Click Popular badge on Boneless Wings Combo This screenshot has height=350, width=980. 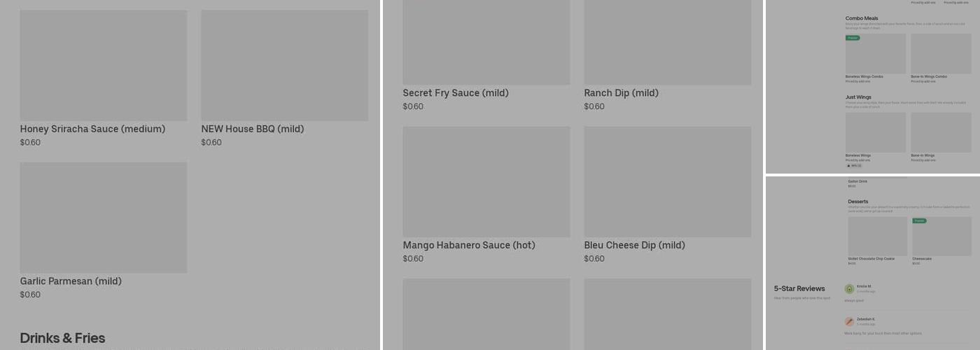point(853,38)
